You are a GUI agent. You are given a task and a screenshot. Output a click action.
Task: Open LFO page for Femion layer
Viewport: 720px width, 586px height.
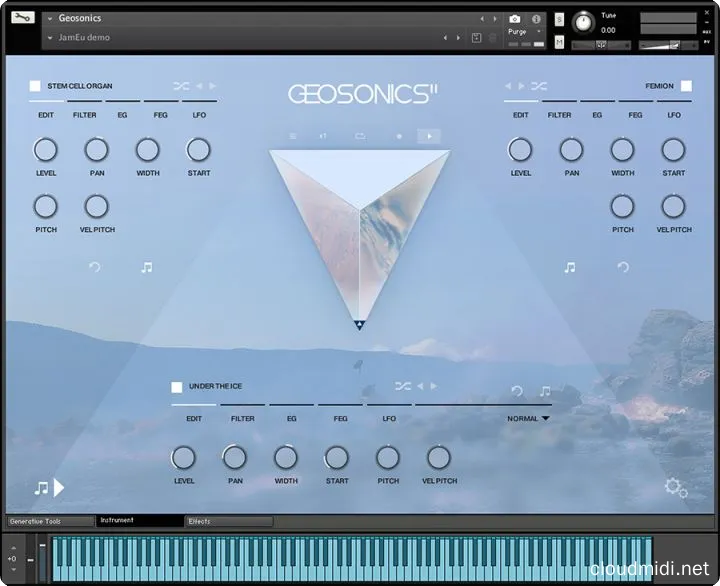674,115
